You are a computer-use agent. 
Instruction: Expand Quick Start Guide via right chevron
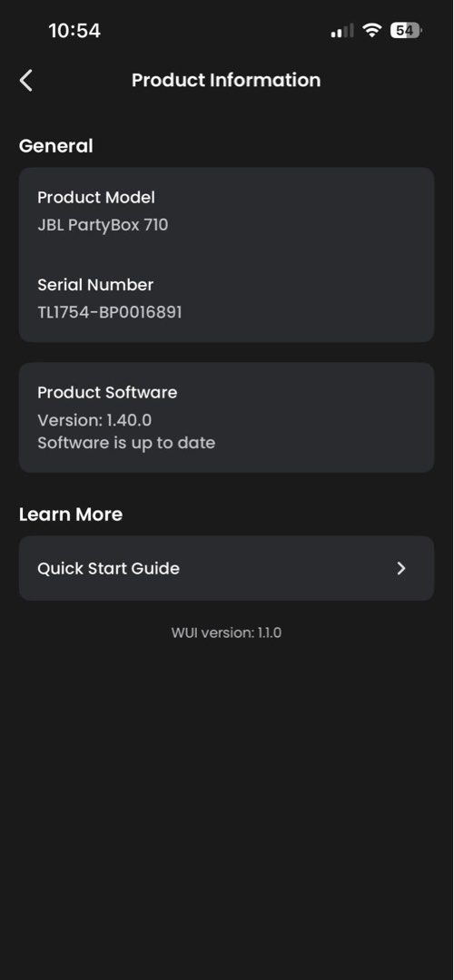click(x=401, y=568)
